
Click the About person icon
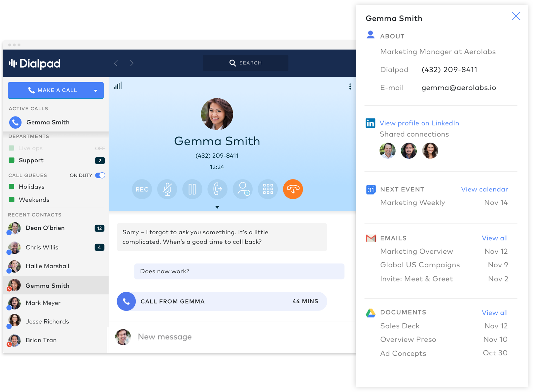[x=371, y=35]
